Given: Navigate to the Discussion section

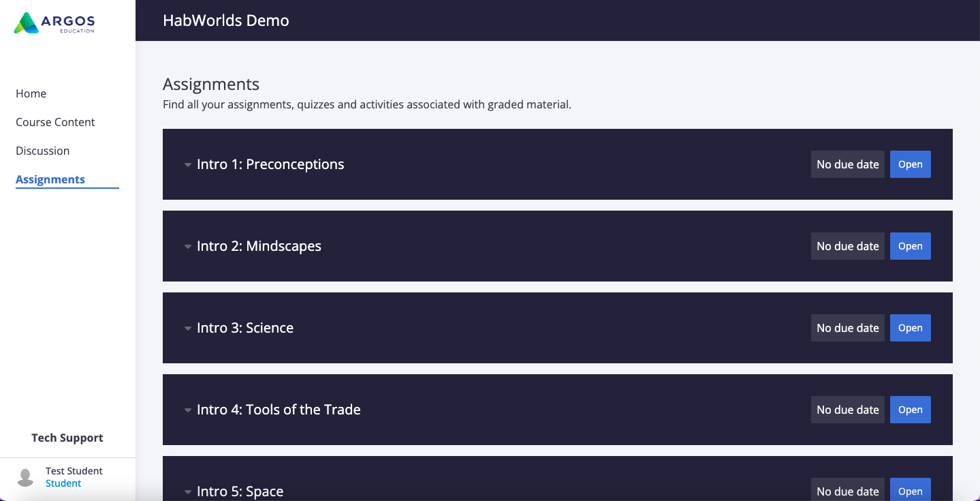Looking at the screenshot, I should pyautogui.click(x=43, y=151).
